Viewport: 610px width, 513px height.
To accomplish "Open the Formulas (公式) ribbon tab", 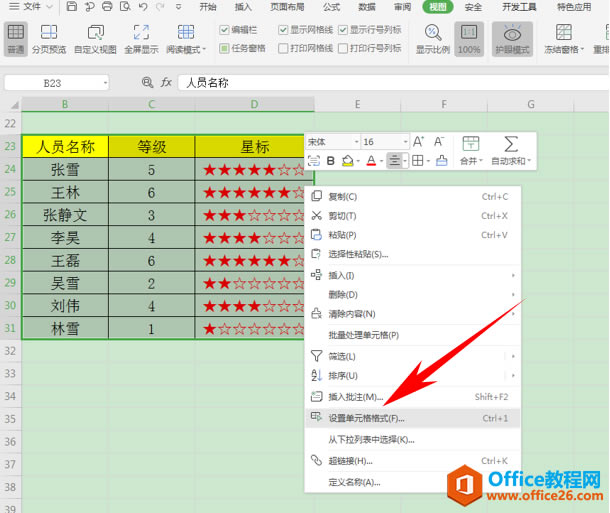I will coord(331,7).
